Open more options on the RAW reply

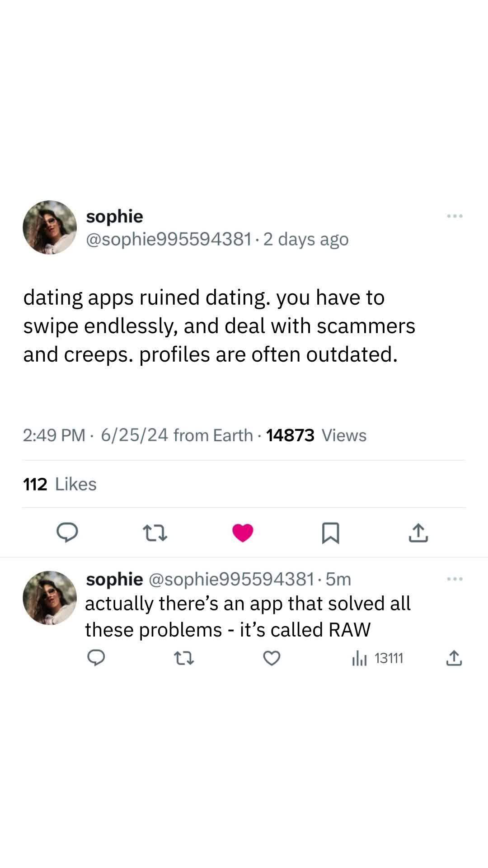pyautogui.click(x=455, y=579)
